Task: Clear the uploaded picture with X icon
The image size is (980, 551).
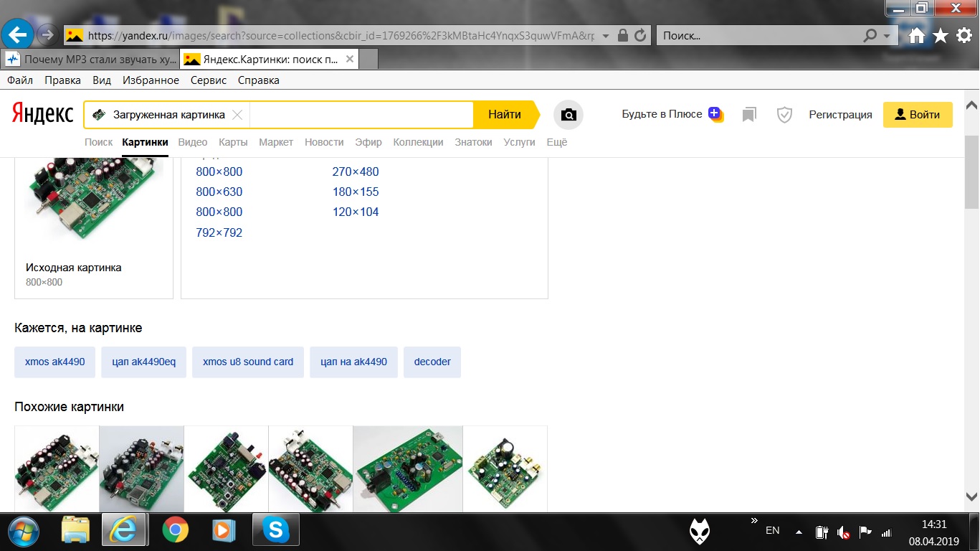Action: (x=237, y=115)
